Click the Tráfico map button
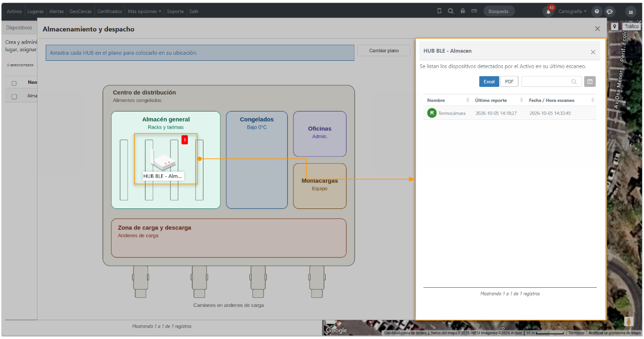Image resolution: width=644 pixels, height=339 pixels. (631, 26)
